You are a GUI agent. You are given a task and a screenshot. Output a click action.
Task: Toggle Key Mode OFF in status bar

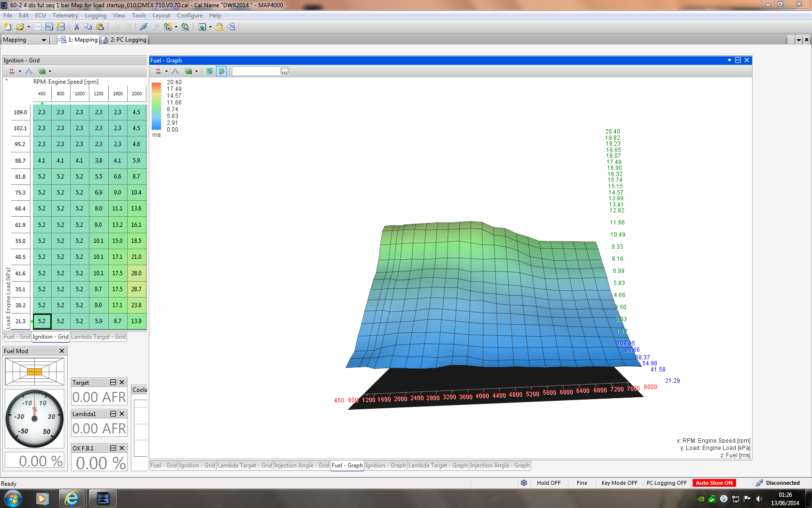point(619,483)
